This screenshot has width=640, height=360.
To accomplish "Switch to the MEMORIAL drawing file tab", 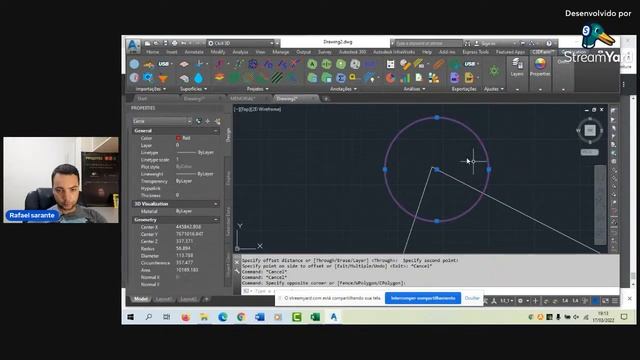I will click(x=243, y=99).
